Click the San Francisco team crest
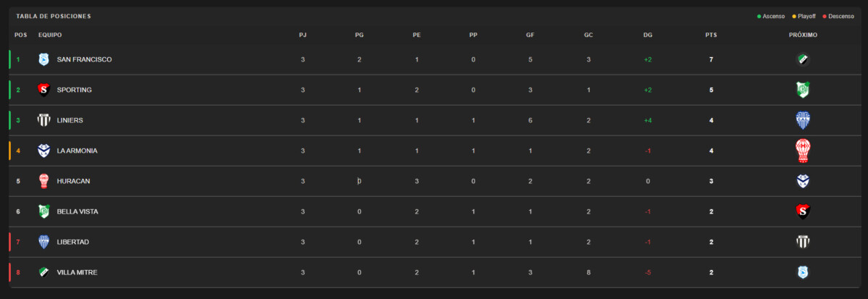 (x=43, y=59)
